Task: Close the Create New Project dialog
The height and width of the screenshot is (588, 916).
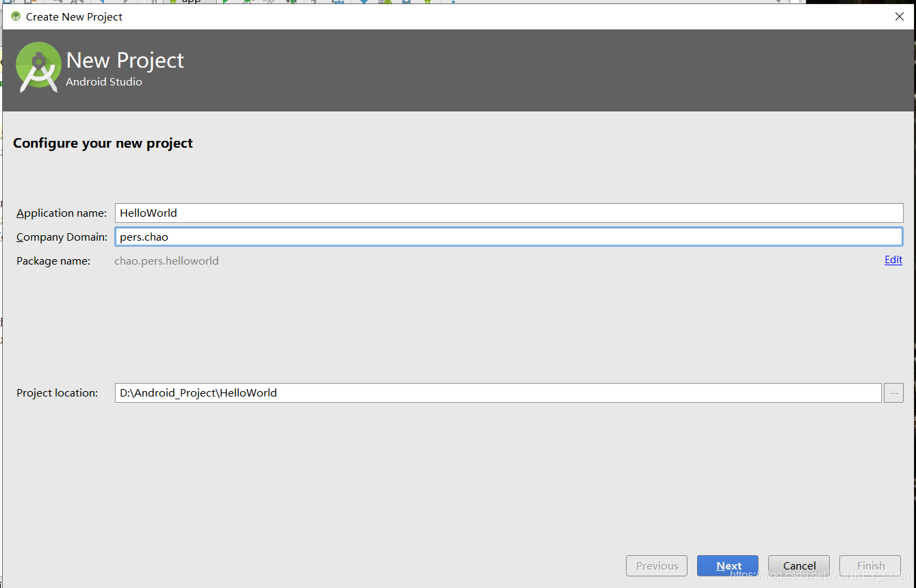Action: [900, 16]
